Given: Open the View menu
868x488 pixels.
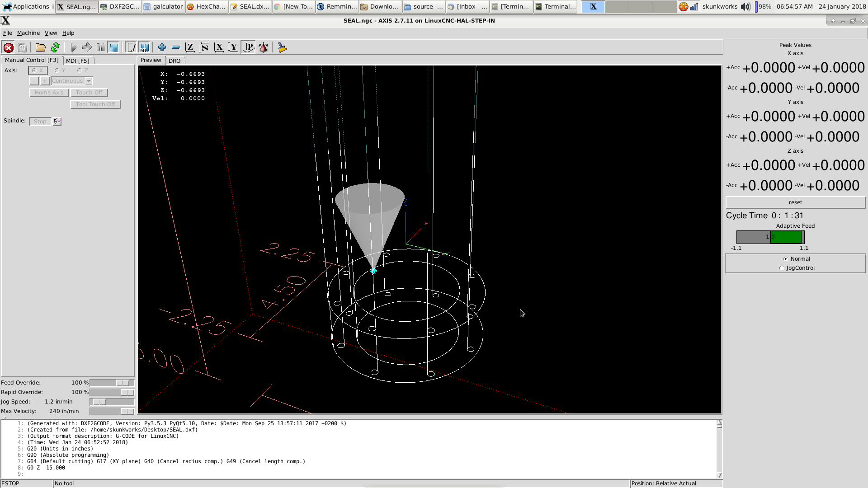Looking at the screenshot, I should [51, 33].
